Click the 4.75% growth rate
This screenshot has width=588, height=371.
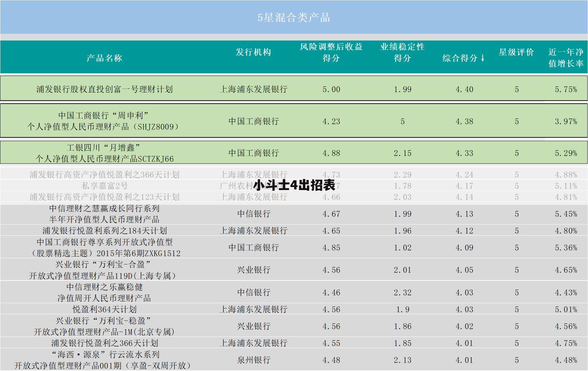[566, 343]
